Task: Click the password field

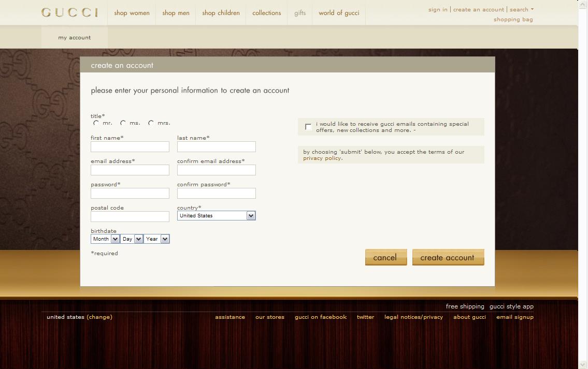Action: point(130,194)
